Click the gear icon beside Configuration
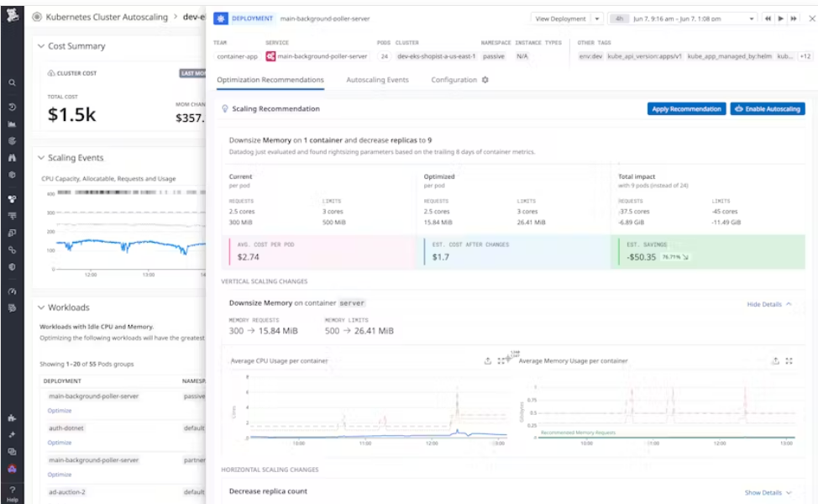This screenshot has width=818, height=504. 485,80
